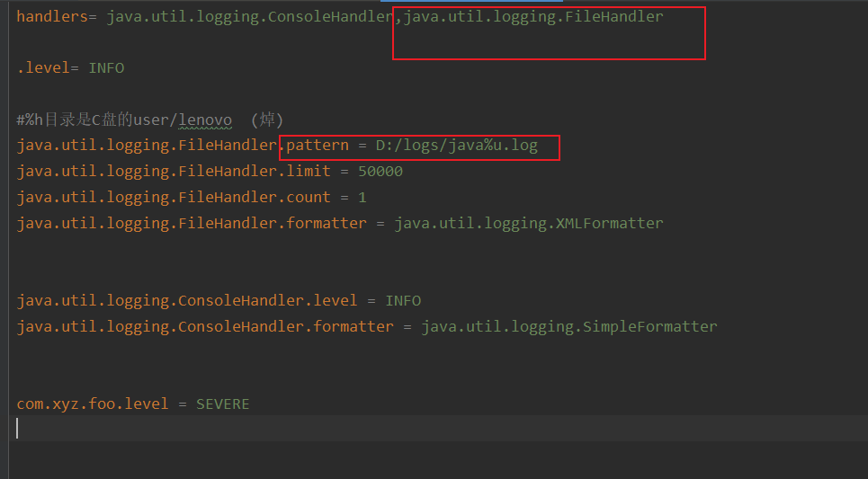Select java.util.logging.ConsoleHandler value on the handlers line

click(250, 16)
